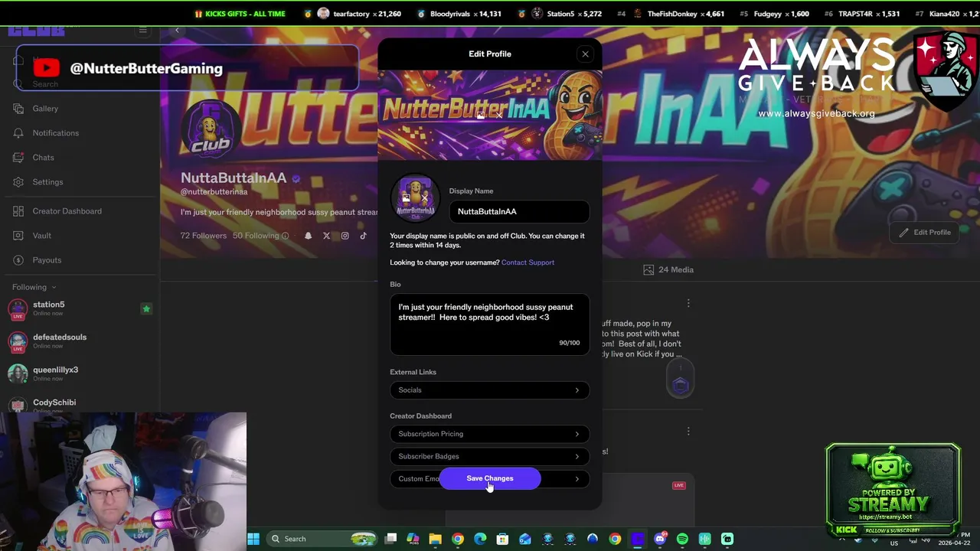
Task: Click the Creator Dashboard icon
Action: point(18,211)
